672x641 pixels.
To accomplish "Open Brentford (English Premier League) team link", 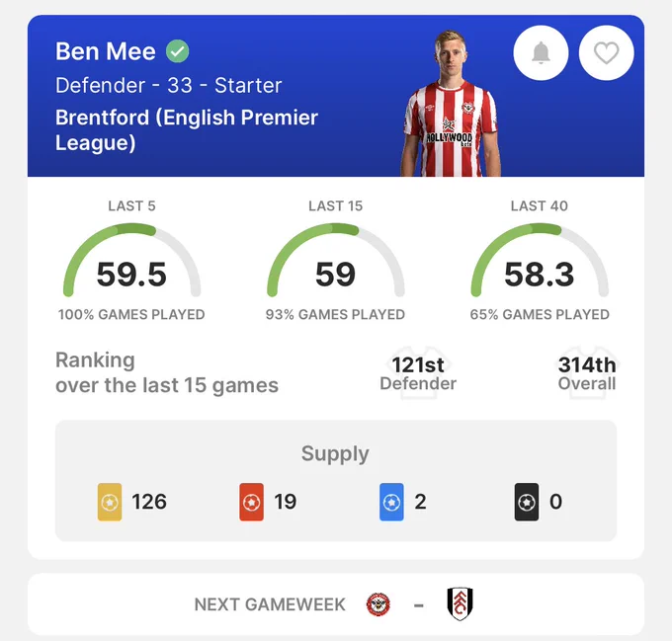I will pos(187,129).
